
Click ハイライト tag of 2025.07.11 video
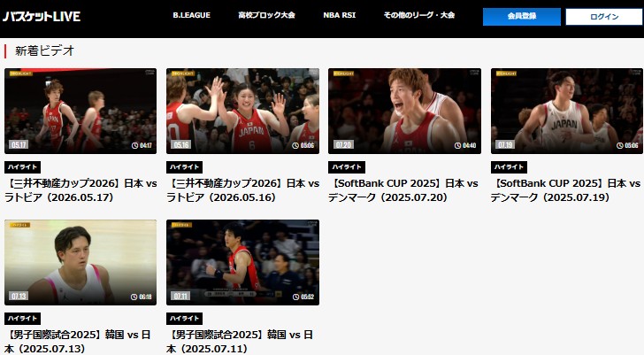click(x=184, y=318)
